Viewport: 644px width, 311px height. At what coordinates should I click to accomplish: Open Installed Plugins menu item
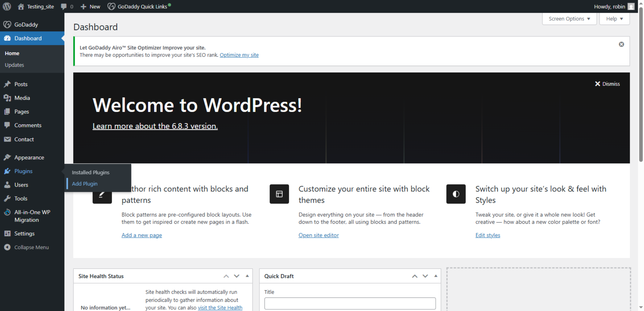point(91,172)
